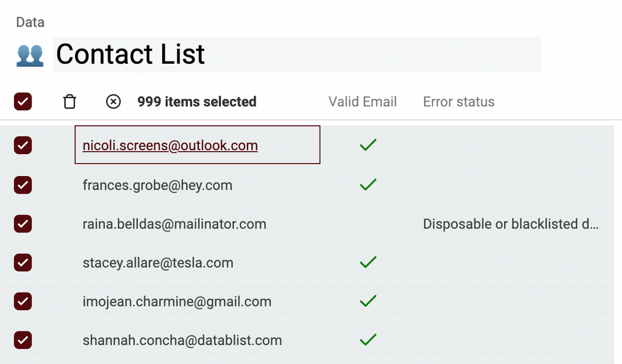Click the Error status column header
This screenshot has width=622, height=364.
coord(459,101)
